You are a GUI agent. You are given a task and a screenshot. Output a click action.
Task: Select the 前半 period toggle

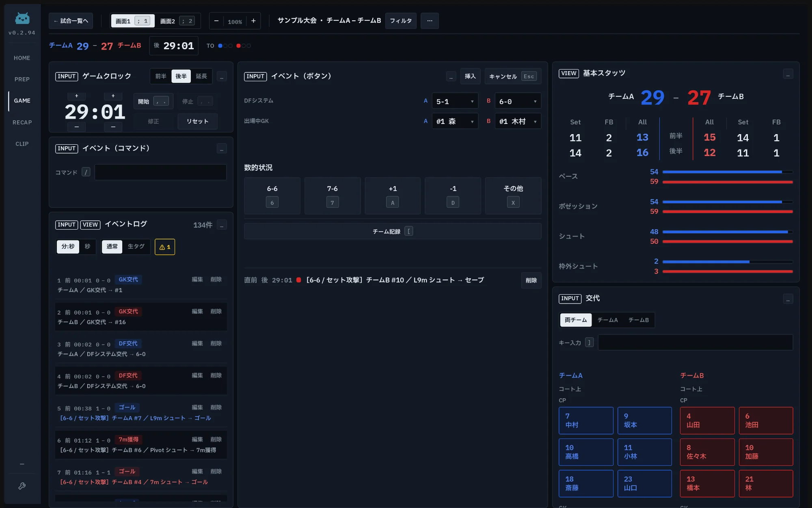161,76
